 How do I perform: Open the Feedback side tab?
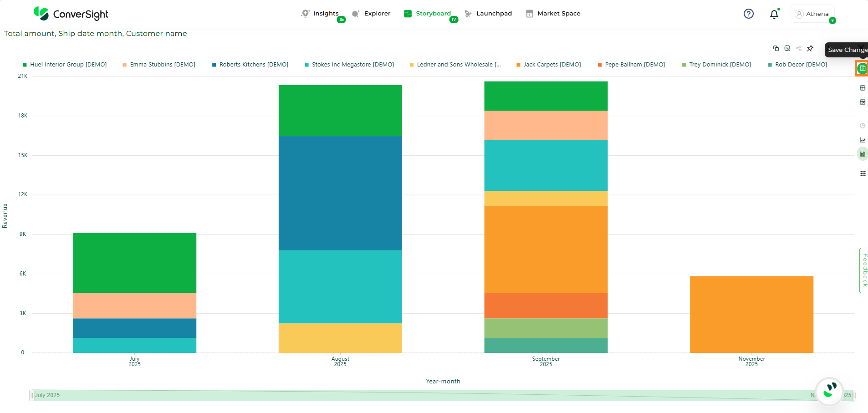[x=864, y=270]
